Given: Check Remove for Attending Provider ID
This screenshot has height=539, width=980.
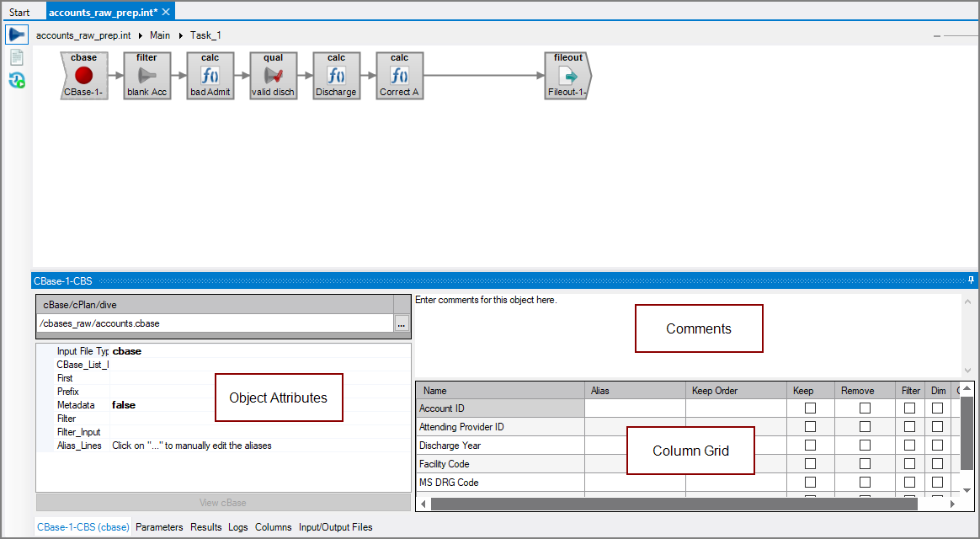Looking at the screenshot, I should 864,426.
